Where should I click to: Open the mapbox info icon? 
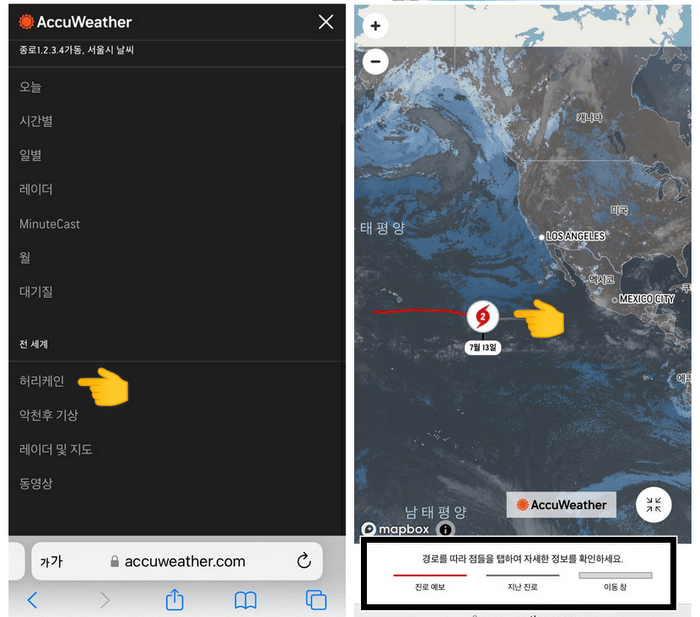(446, 529)
